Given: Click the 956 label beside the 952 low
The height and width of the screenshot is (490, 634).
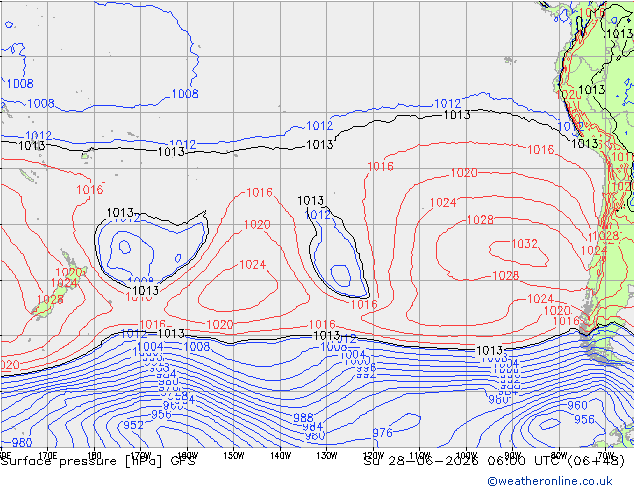Looking at the screenshot, I should (x=161, y=414).
